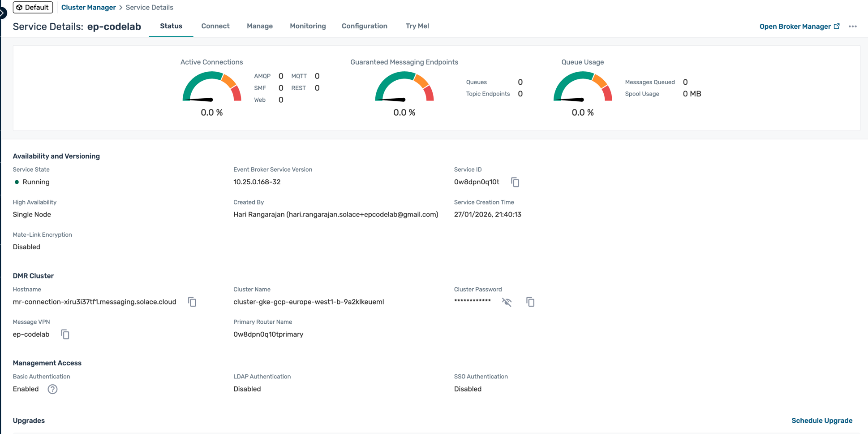The image size is (868, 434).
Task: Copy the Service ID value
Action: coord(515,182)
